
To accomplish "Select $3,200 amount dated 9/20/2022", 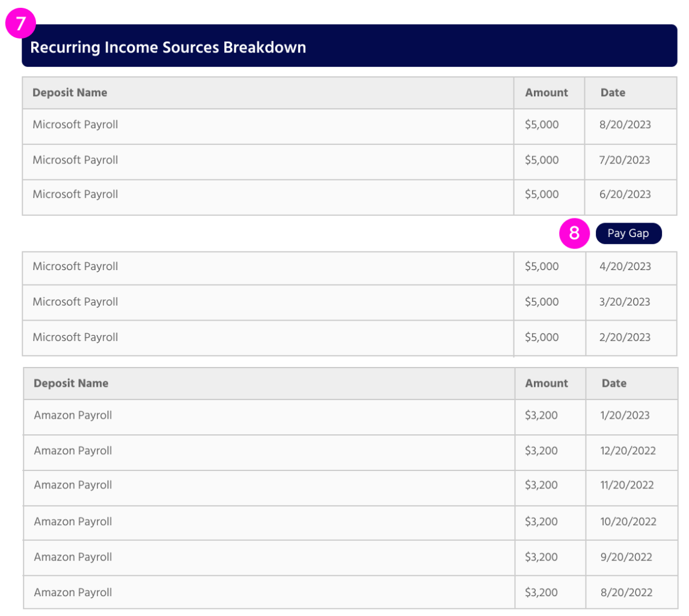I will [541, 557].
